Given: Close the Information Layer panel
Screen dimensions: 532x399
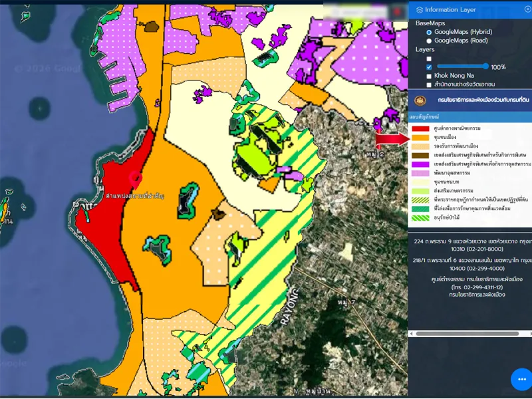Looking at the screenshot, I should click(527, 9).
